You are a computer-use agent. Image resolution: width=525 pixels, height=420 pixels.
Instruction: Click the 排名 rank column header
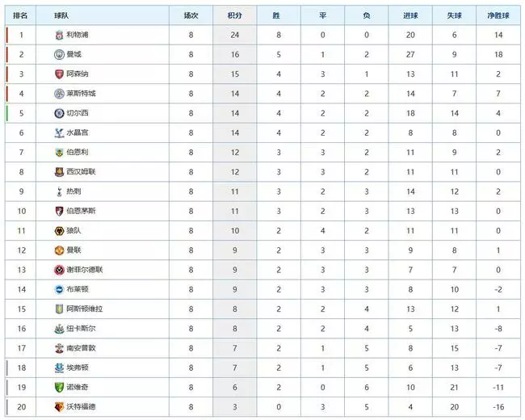[20, 15]
